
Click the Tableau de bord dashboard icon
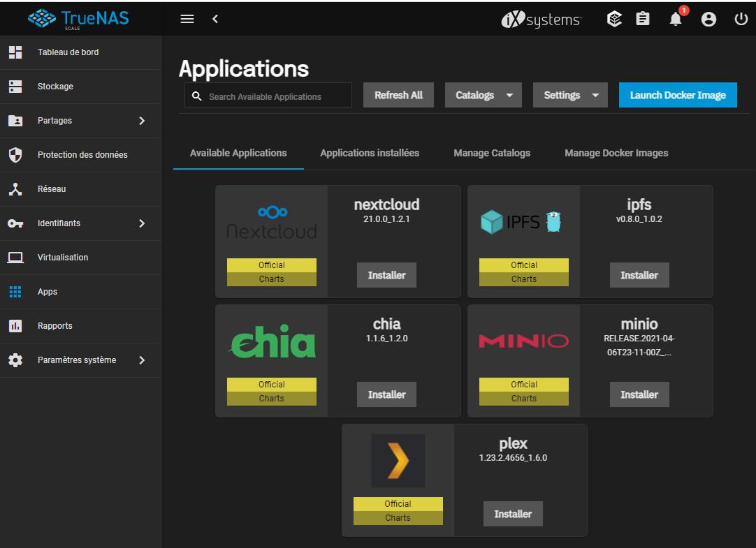[x=15, y=52]
